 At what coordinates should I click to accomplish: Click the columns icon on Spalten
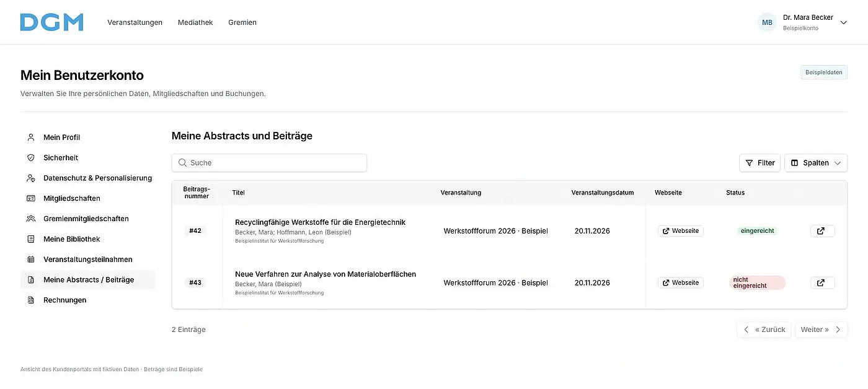click(x=795, y=163)
